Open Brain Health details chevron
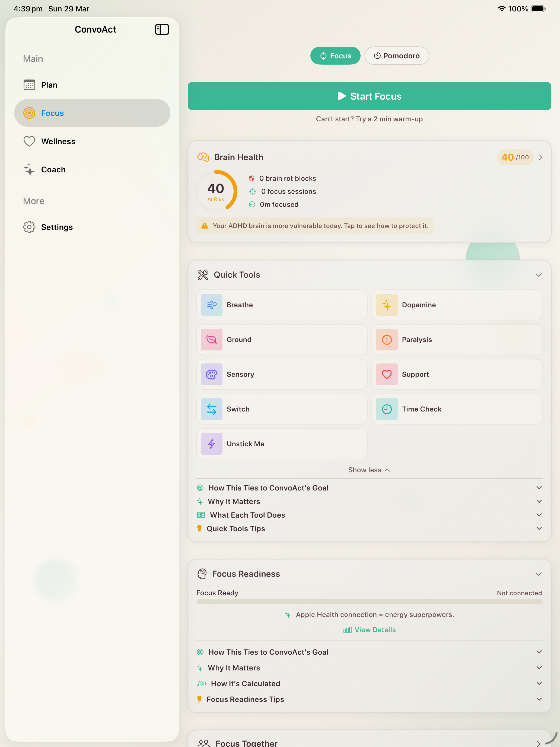Image resolution: width=560 pixels, height=747 pixels. (x=540, y=157)
